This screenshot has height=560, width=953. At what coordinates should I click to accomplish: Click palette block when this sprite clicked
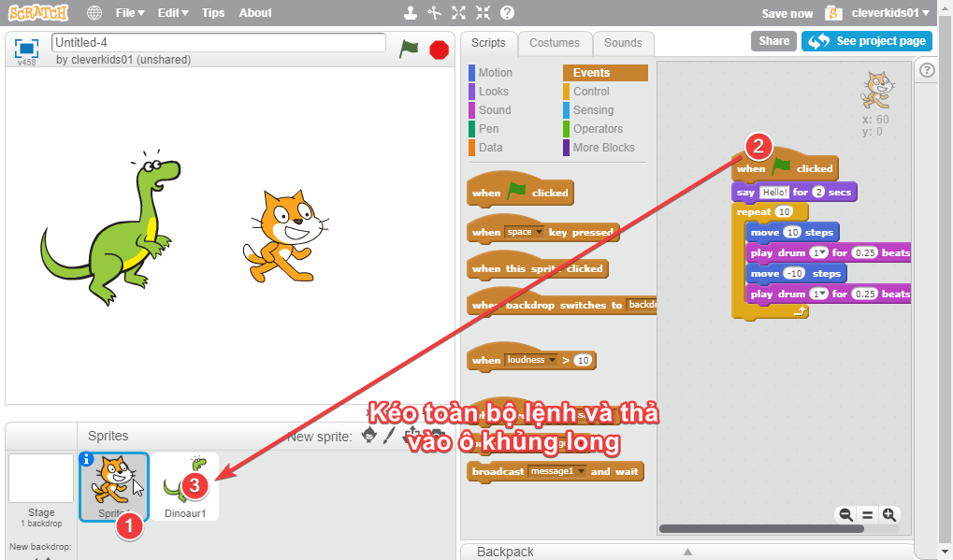pyautogui.click(x=537, y=268)
